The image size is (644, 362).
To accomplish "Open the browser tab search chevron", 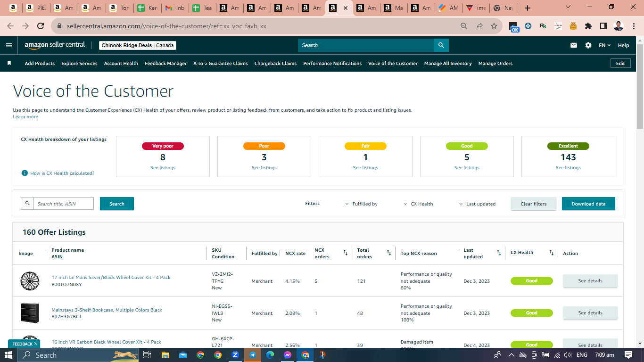I will 568,7.
